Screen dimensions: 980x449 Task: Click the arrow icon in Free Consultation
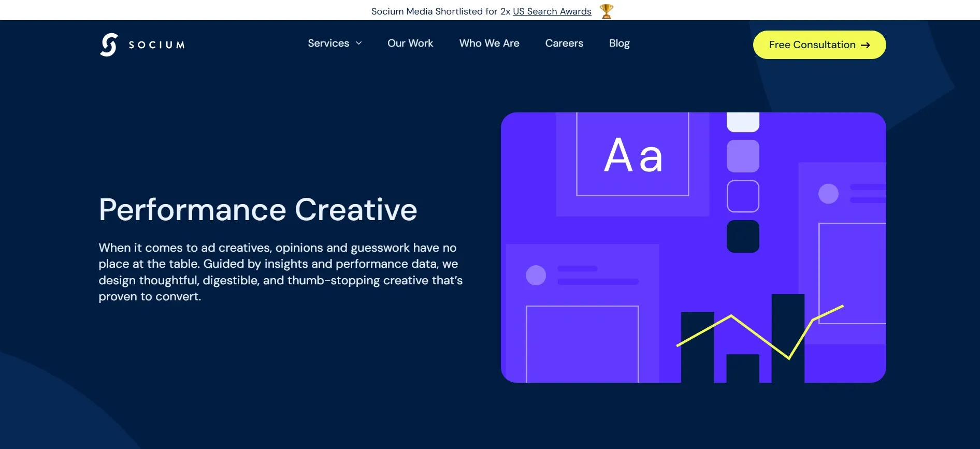click(866, 45)
